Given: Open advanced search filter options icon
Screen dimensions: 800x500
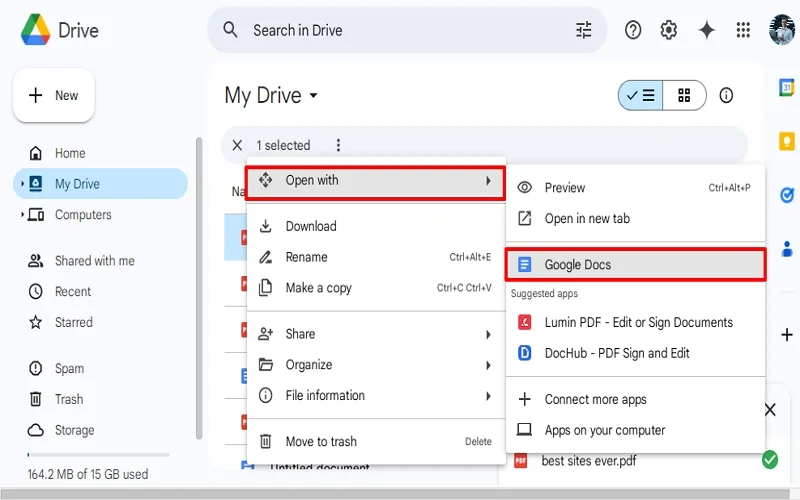Looking at the screenshot, I should 584,30.
